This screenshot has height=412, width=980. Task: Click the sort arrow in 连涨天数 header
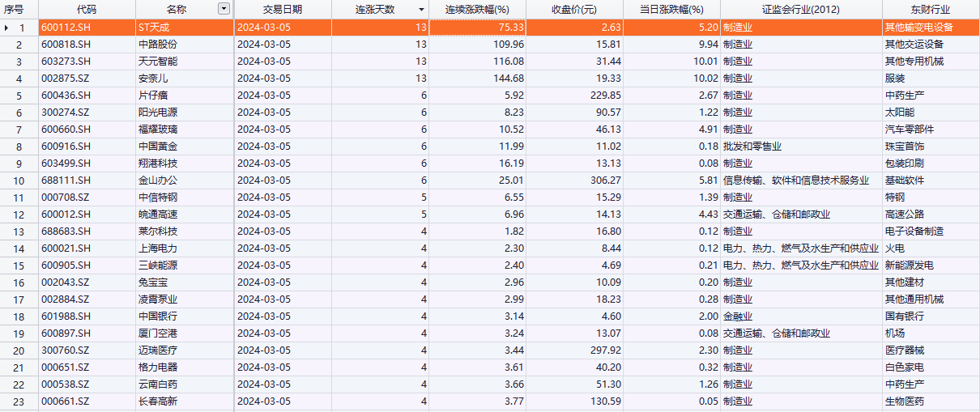(x=420, y=10)
